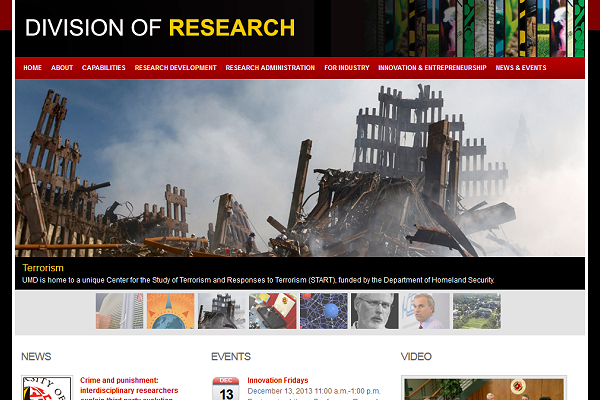Screen dimensions: 600x400
Task: Click the Crime and punishment news thumbnail
Action: click(x=47, y=388)
